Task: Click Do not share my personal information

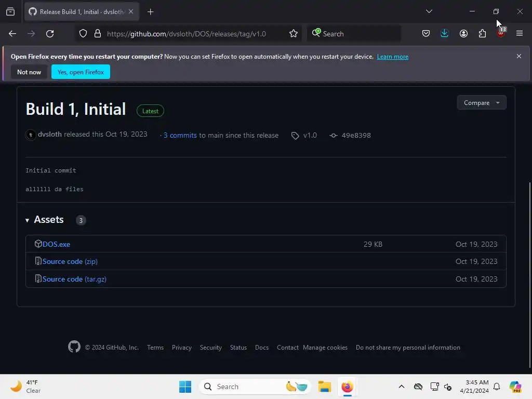Action: pos(408,348)
